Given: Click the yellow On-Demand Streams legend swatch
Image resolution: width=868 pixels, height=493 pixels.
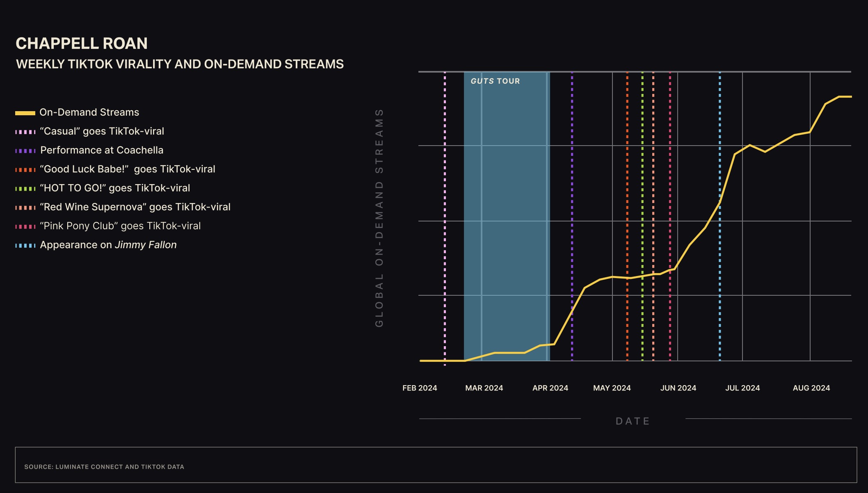Looking at the screenshot, I should [x=25, y=113].
